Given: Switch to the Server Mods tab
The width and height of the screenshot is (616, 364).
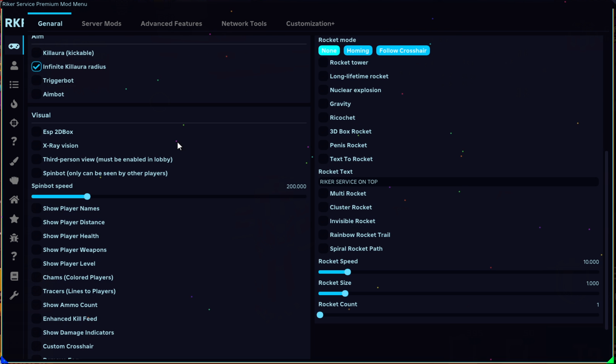Looking at the screenshot, I should click(101, 24).
